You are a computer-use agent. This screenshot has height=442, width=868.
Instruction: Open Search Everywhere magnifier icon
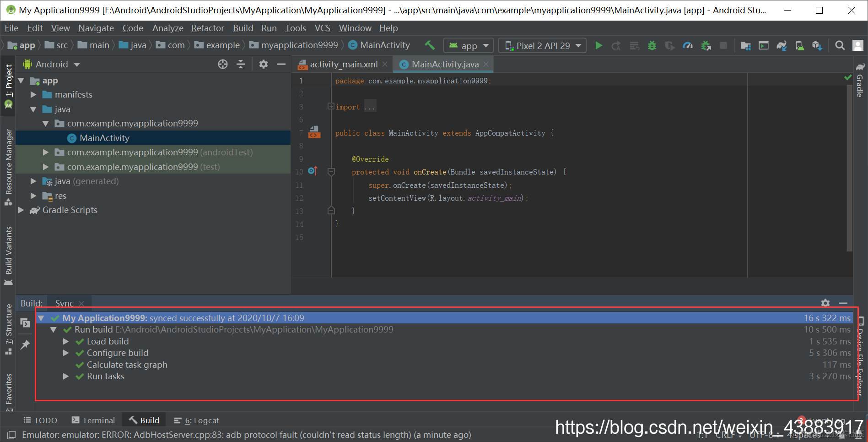(x=840, y=45)
